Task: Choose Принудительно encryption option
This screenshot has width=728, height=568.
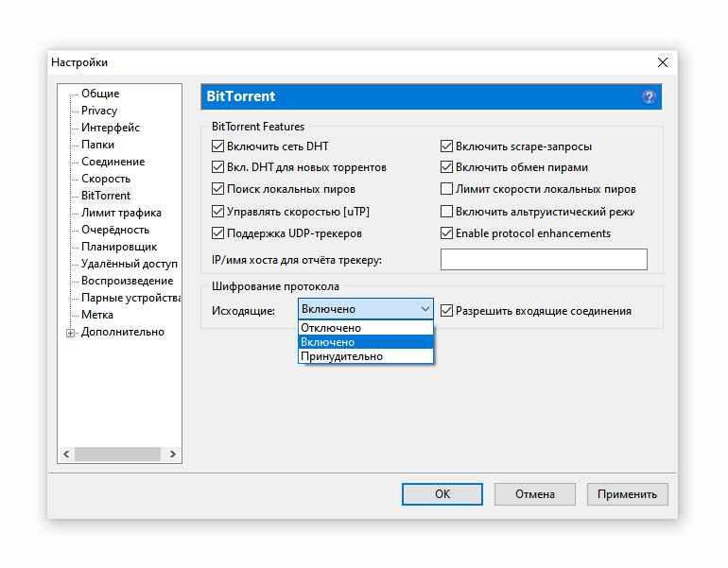Action: (365, 356)
